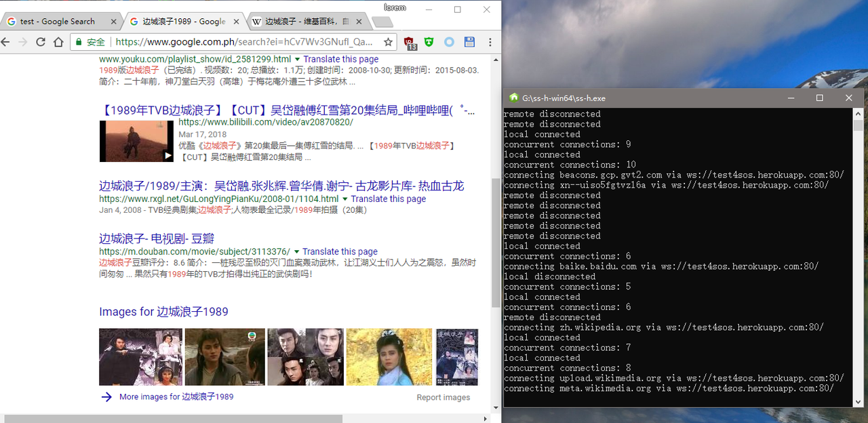
Task: Click the Chrome page vertical scrollbar thumb
Action: click(x=496, y=243)
